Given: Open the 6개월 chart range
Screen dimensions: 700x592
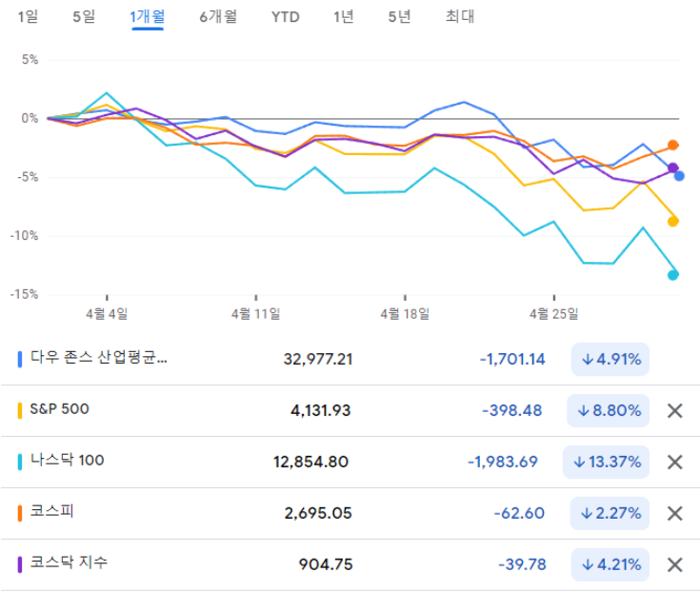Looking at the screenshot, I should coord(218,17).
